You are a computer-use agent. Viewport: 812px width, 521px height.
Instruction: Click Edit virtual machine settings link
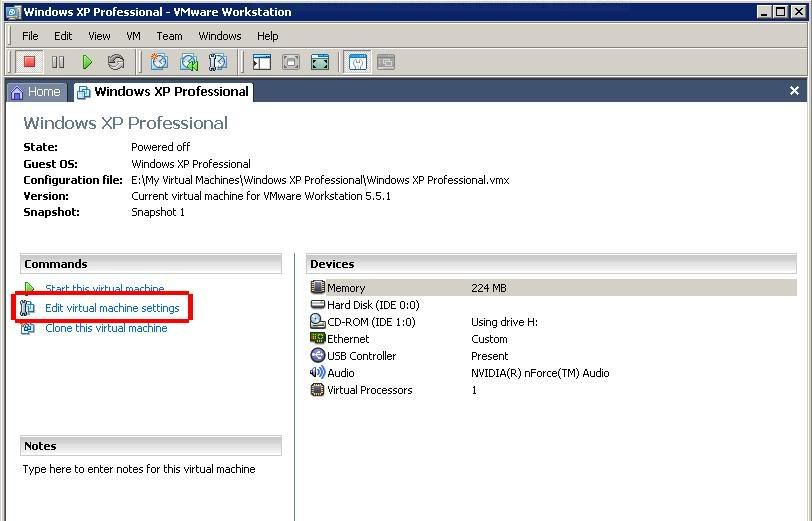(112, 308)
